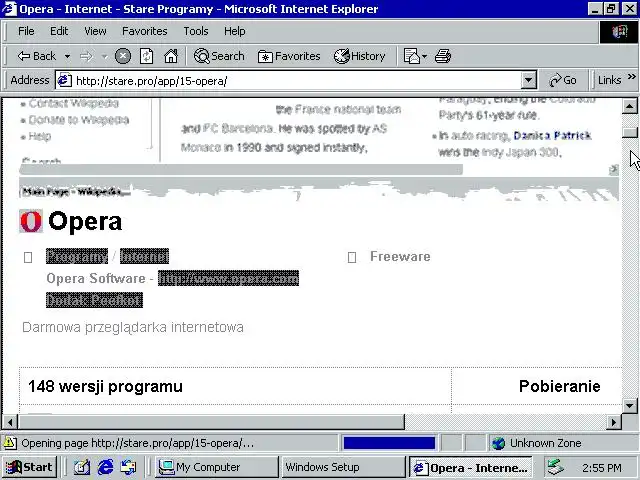Click the Danica Patrick link in the preview image

[552, 135]
